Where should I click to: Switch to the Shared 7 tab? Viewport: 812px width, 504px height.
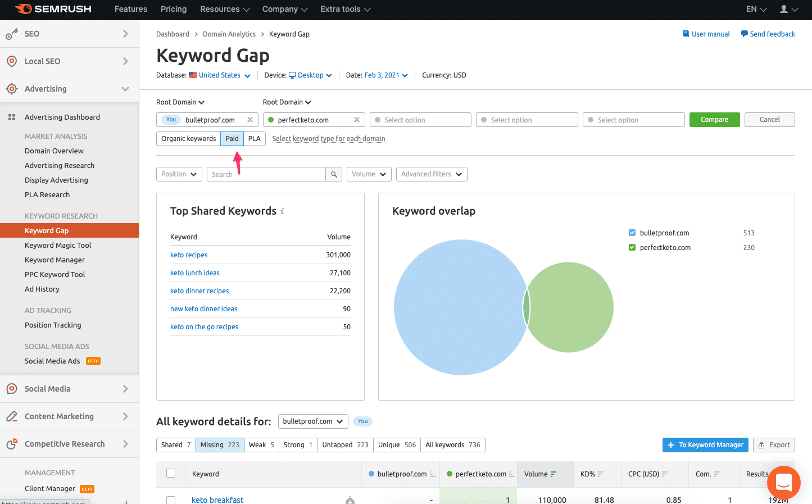pos(176,445)
